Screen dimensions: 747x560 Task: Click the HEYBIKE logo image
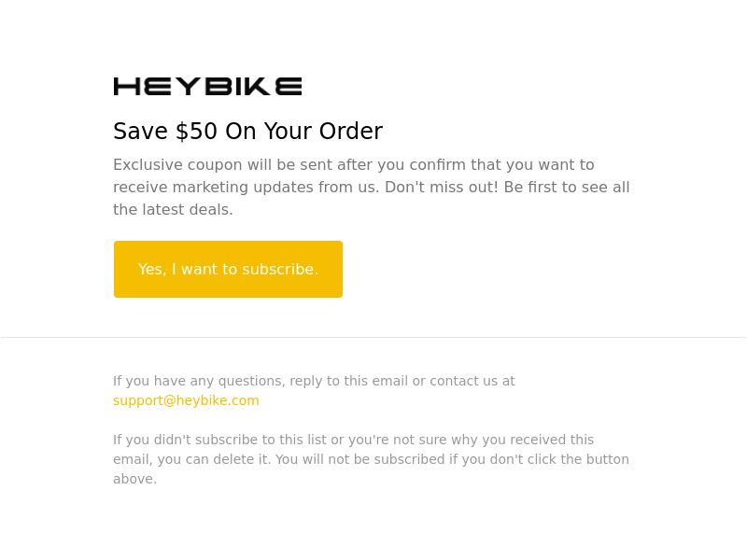(207, 86)
